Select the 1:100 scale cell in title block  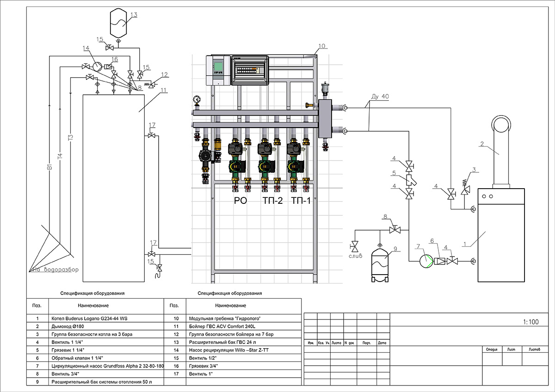point(530,322)
